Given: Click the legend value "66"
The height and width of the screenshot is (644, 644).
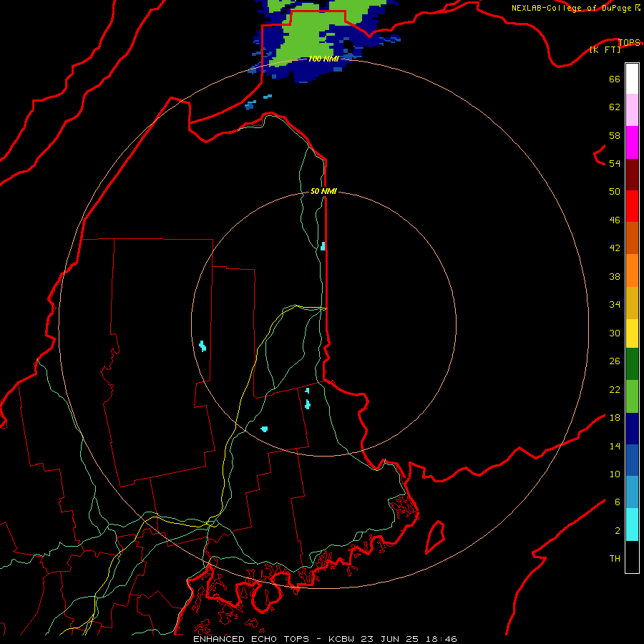Looking at the screenshot, I should tap(615, 79).
